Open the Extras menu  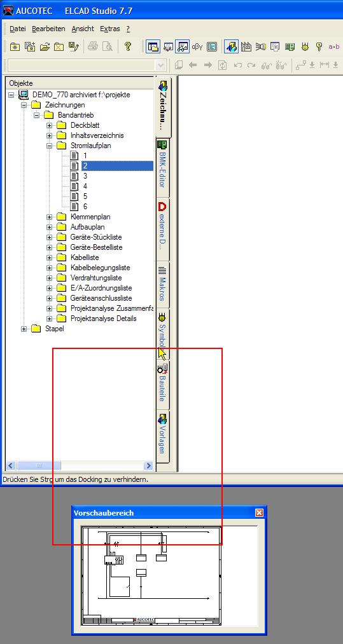tap(110, 29)
